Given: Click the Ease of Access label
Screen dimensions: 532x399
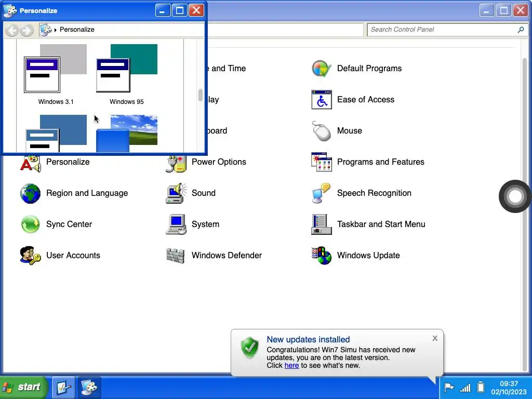Looking at the screenshot, I should click(x=365, y=100).
